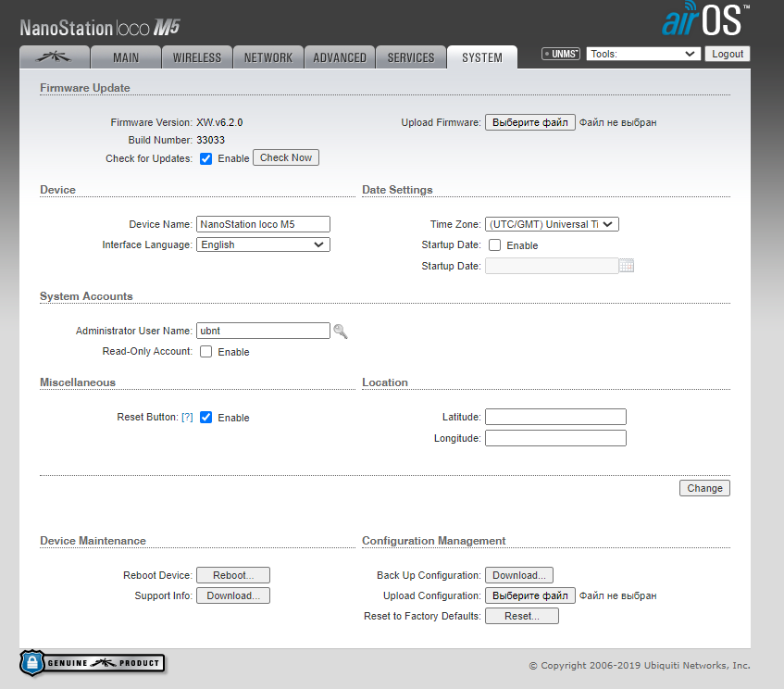784x689 pixels.
Task: Open the Startup Date calendar picker
Action: (627, 266)
